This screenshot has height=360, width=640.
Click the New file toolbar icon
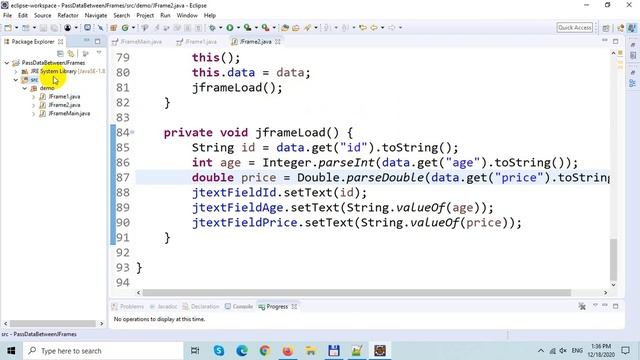click(8, 28)
